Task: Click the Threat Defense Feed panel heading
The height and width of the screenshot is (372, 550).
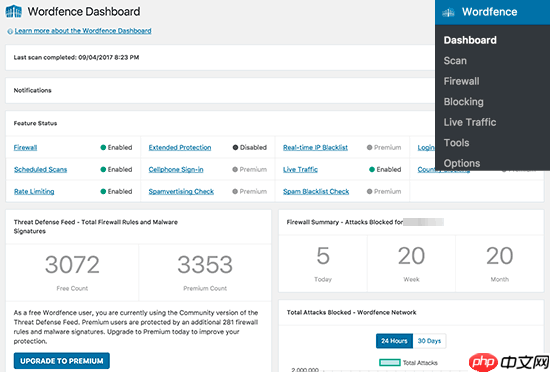Action: (x=95, y=226)
